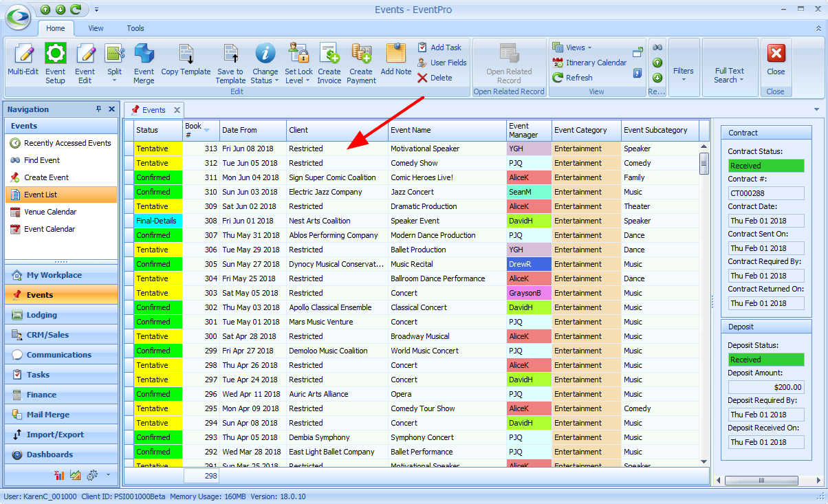Click the quick access green up-arrow

pyautogui.click(x=45, y=10)
